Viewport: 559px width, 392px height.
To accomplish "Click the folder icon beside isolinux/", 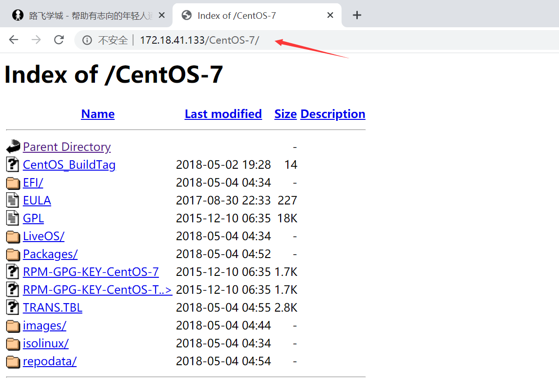I will tap(13, 344).
